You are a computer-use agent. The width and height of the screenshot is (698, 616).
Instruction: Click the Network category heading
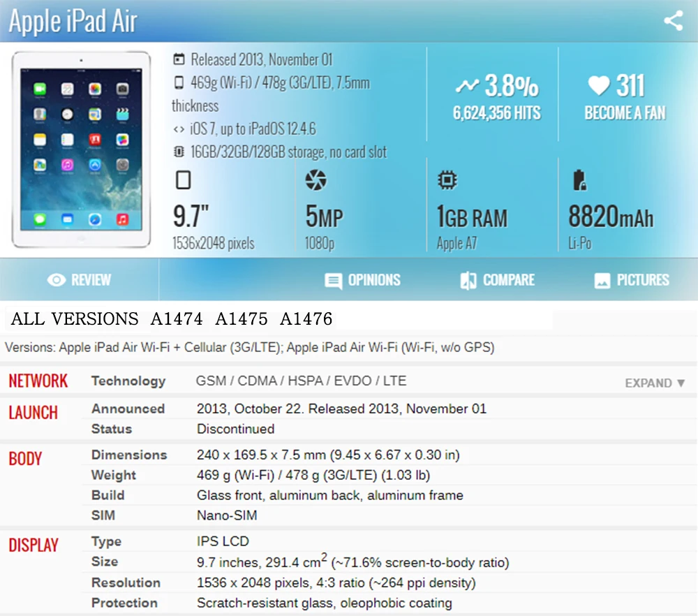pyautogui.click(x=38, y=381)
